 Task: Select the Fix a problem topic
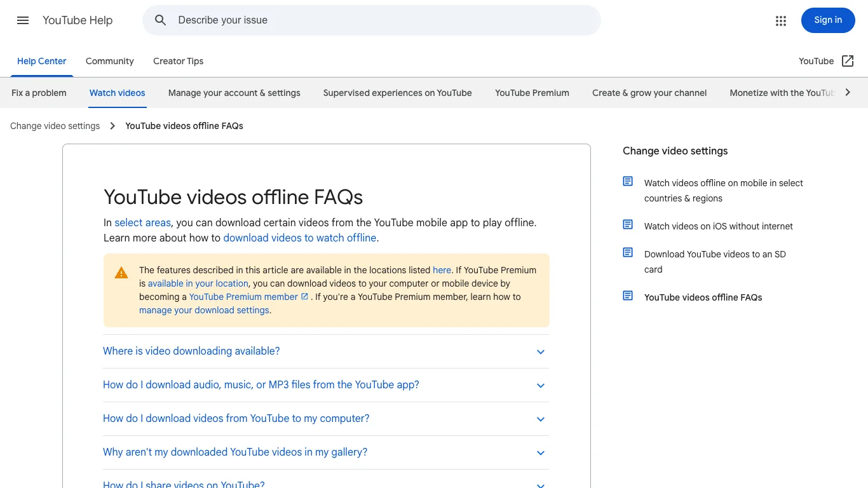pyautogui.click(x=39, y=93)
